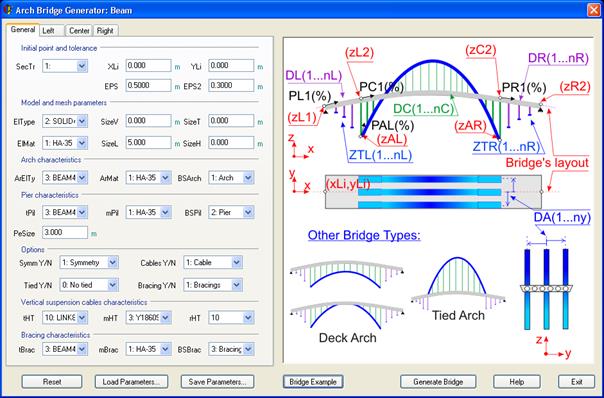Viewport: 604px width, 398px height.
Task: Click the ZTL(1...nL) label
Action: 381,155
